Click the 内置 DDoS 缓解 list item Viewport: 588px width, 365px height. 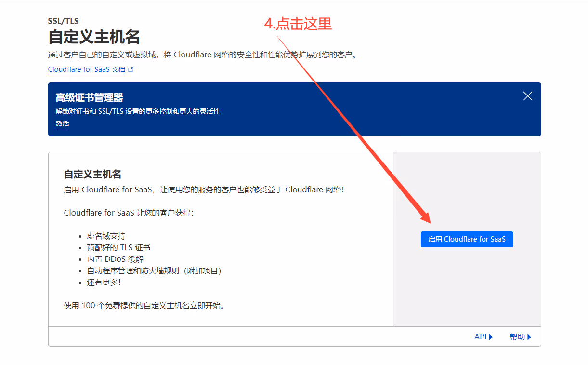click(115, 259)
